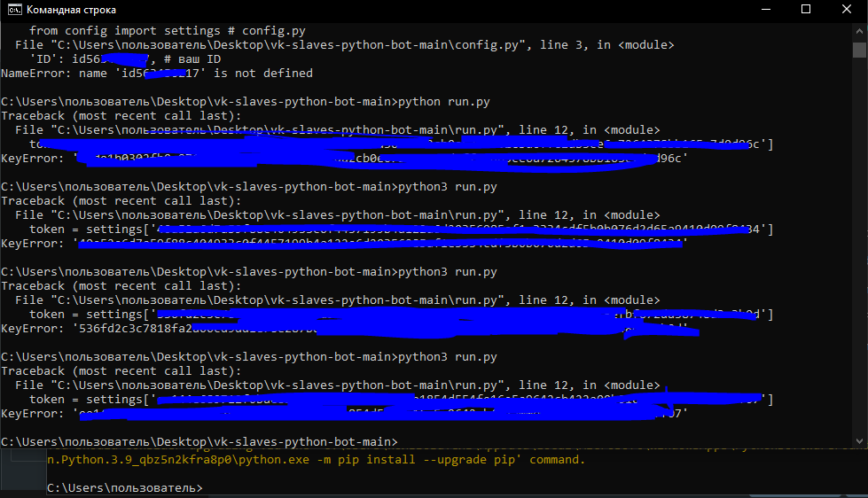This screenshot has height=498, width=868.
Task: Click the 'python run.py' command line
Action: (246, 102)
